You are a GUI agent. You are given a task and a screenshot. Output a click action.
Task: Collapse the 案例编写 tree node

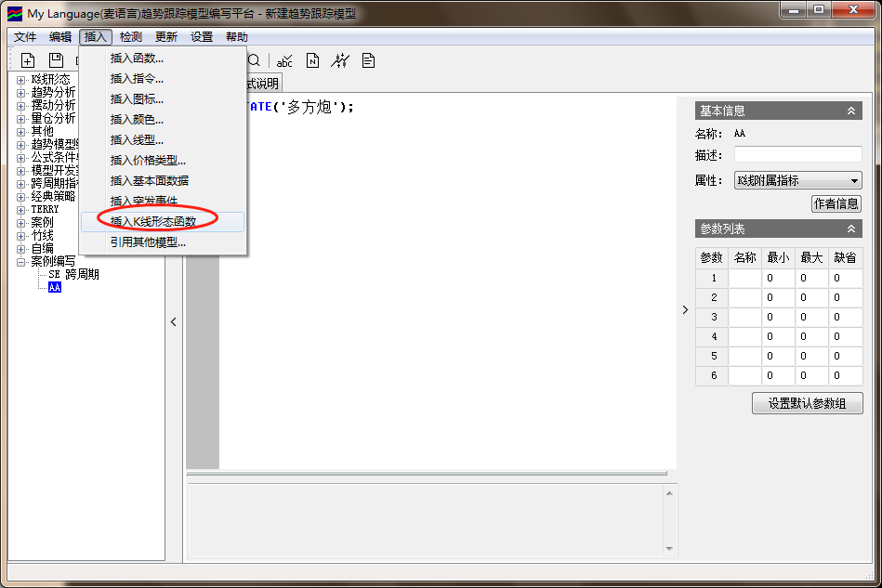click(x=21, y=262)
